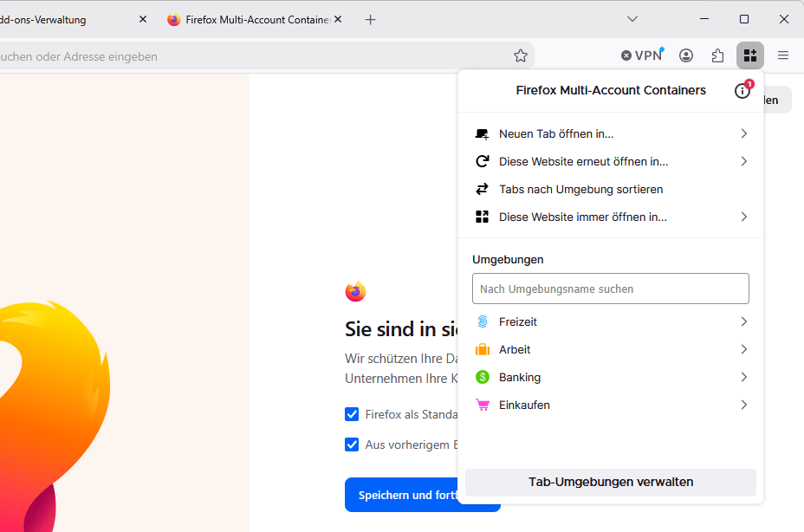804x532 pixels.
Task: Click the VPN toolbar button
Action: [643, 55]
